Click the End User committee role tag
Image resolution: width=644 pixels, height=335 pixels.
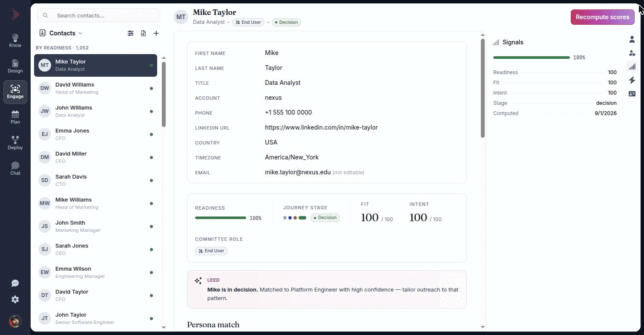[211, 251]
